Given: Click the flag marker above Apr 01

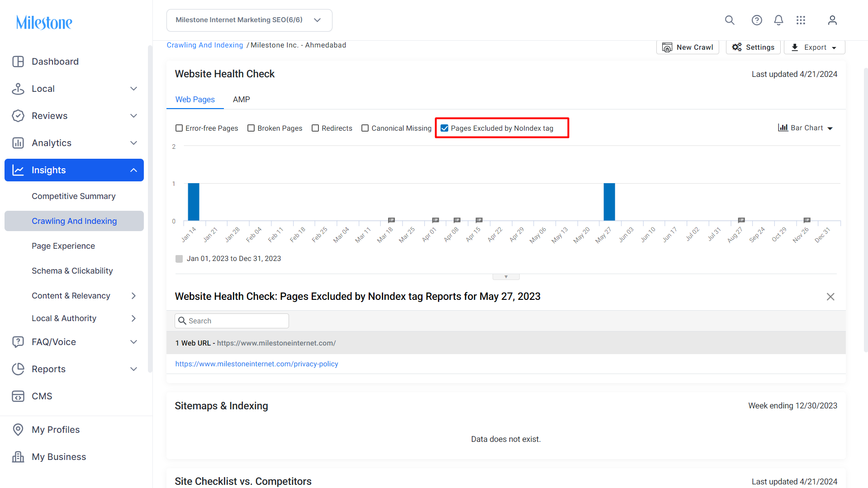Looking at the screenshot, I should [436, 220].
